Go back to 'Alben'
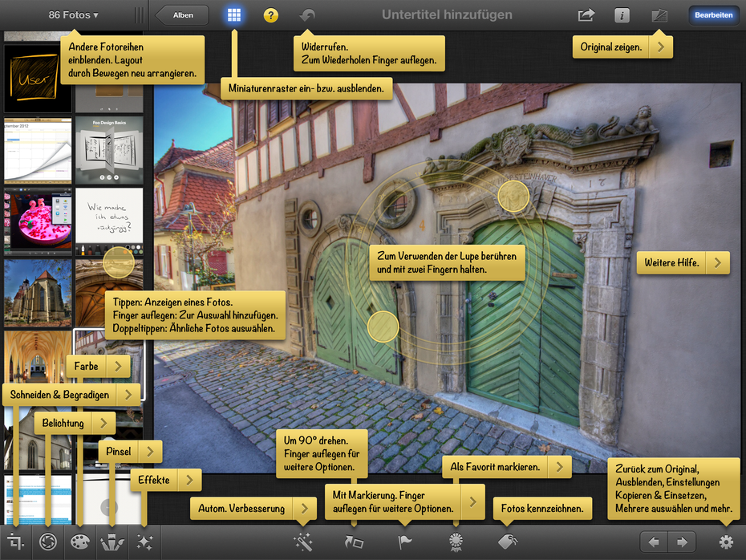Viewport: 746px width, 560px height. point(182,15)
